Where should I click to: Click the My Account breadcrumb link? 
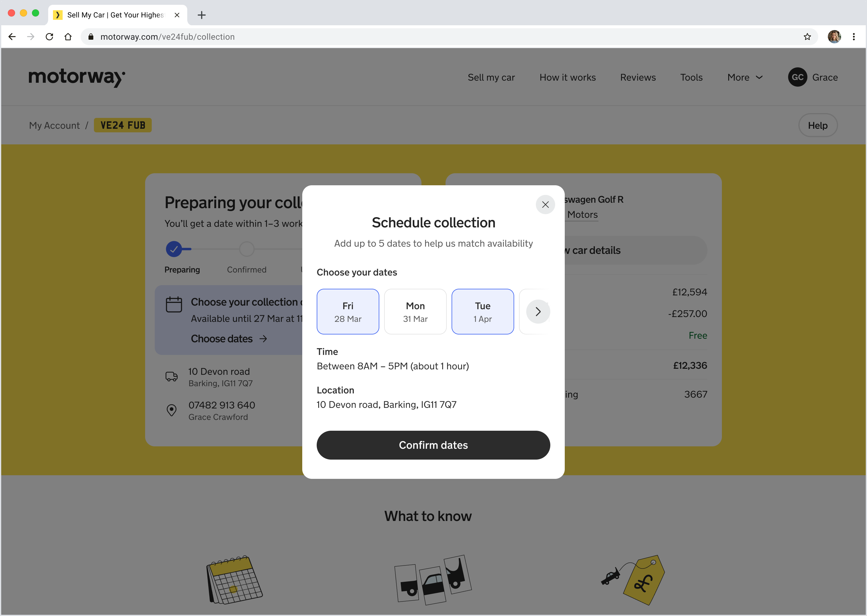click(54, 125)
